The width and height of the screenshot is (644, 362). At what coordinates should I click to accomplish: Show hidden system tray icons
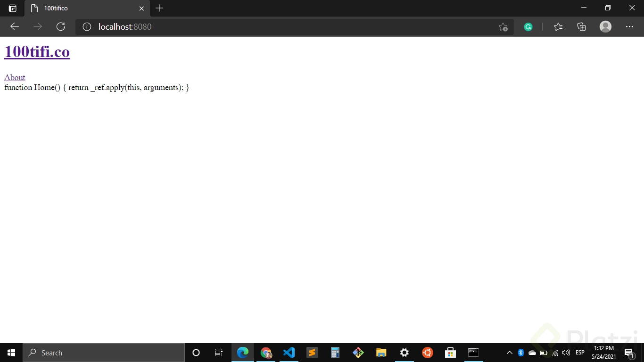point(510,353)
